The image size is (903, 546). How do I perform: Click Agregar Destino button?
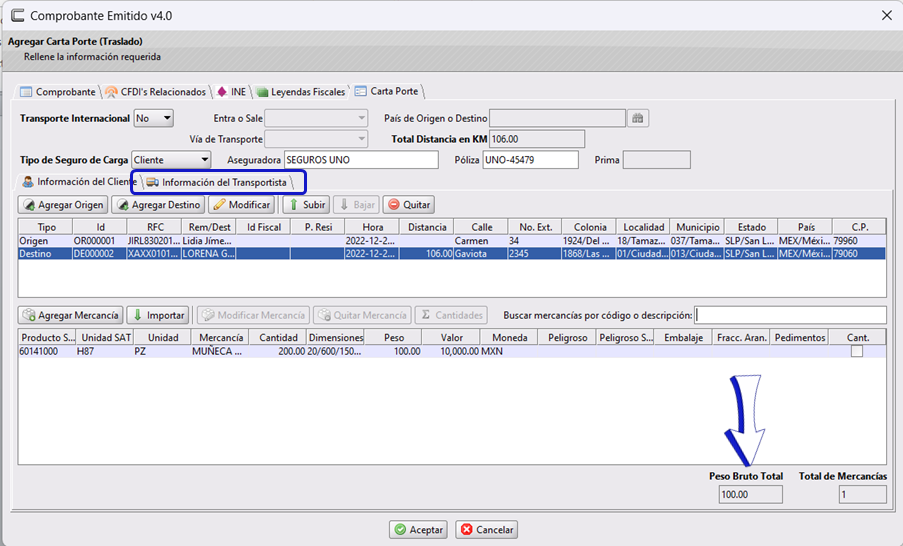coord(158,204)
